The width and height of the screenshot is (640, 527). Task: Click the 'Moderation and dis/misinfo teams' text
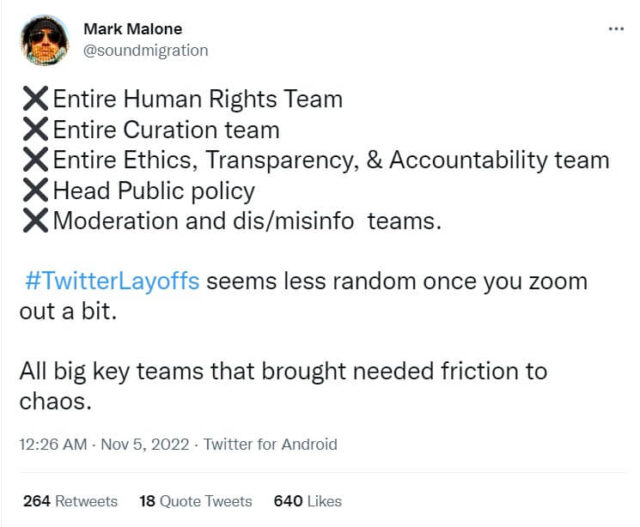click(x=246, y=220)
